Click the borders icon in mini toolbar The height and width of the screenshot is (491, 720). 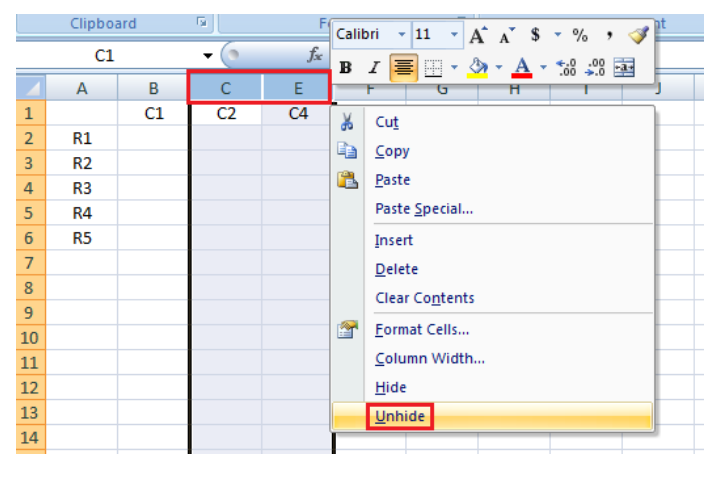432,67
